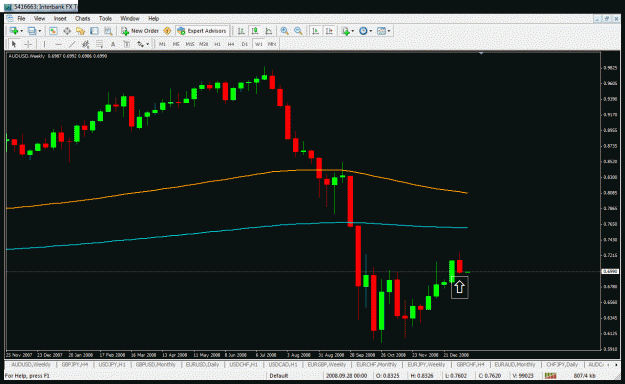The height and width of the screenshot is (384, 625).
Task: Switch to Bar Chart display
Action: point(241,31)
